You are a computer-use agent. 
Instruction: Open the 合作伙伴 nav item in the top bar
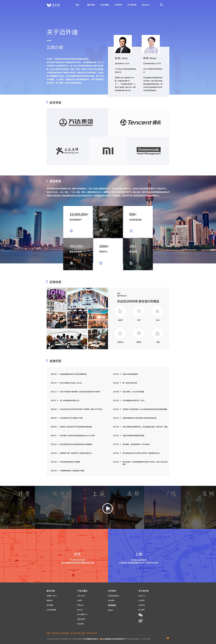[118, 5]
